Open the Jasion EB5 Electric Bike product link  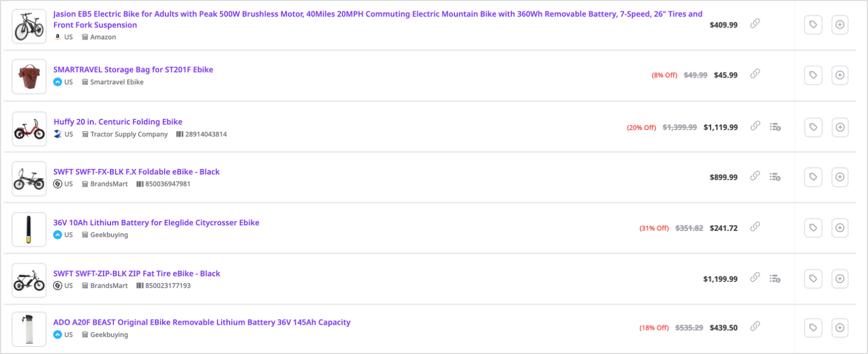(378, 19)
